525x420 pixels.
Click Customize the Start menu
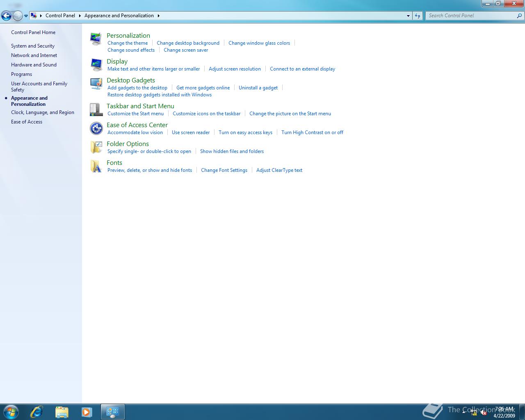[135, 114]
